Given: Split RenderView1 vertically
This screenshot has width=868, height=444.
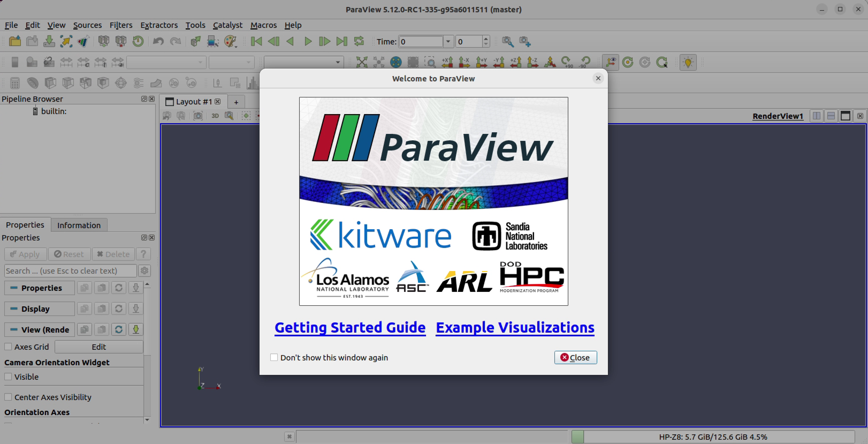Looking at the screenshot, I should click(831, 116).
